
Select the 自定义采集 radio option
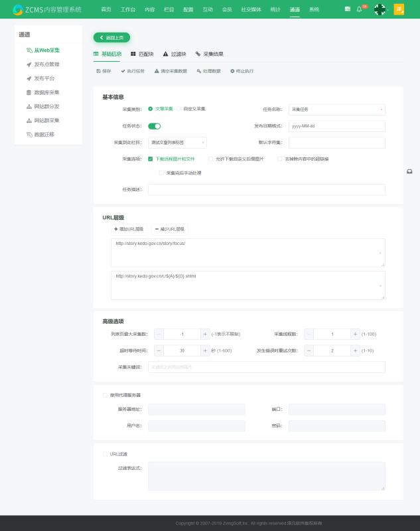(178, 109)
